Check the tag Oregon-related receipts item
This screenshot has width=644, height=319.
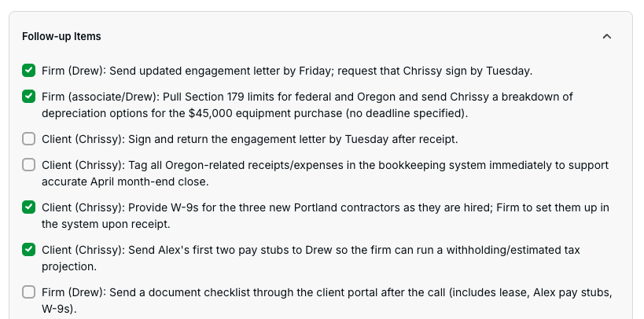click(29, 165)
